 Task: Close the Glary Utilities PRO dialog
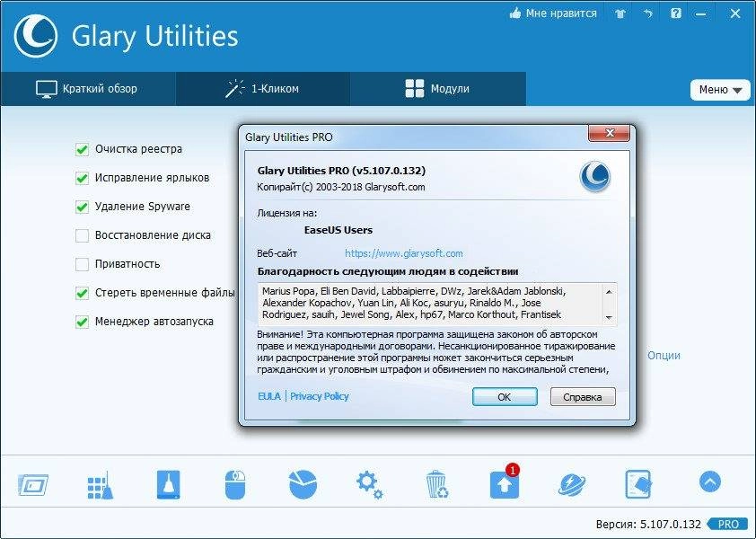pyautogui.click(x=609, y=133)
